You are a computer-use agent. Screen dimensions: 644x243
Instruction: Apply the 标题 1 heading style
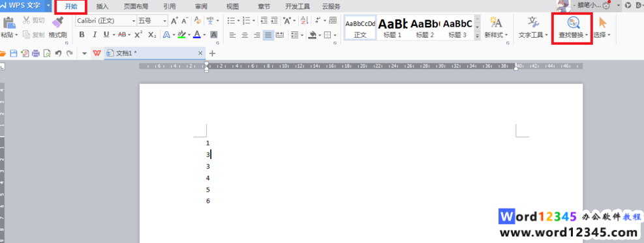392,27
